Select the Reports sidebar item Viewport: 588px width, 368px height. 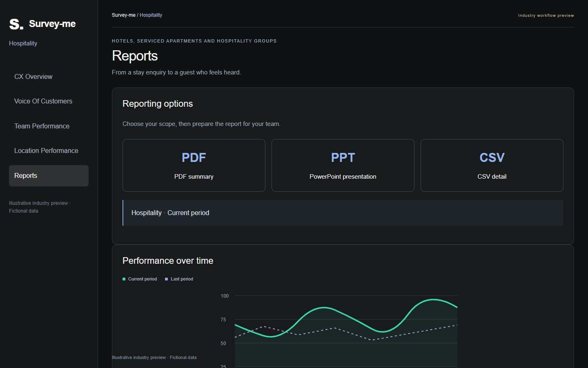click(49, 176)
